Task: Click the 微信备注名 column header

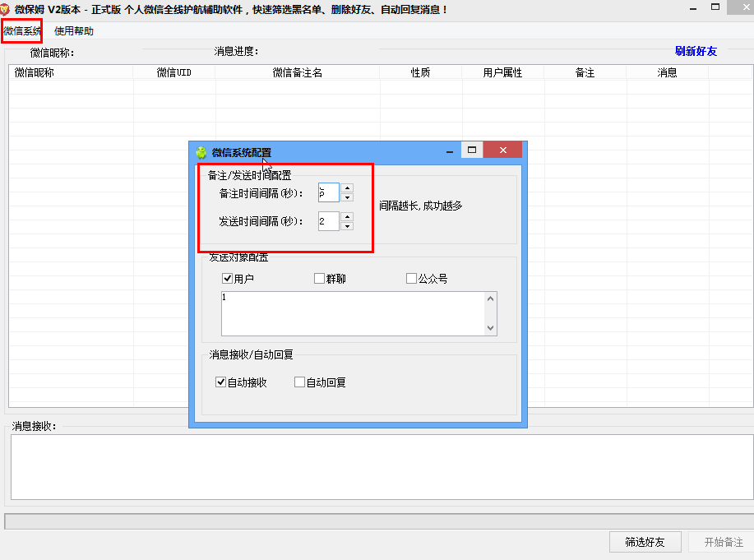Action: tap(297, 72)
